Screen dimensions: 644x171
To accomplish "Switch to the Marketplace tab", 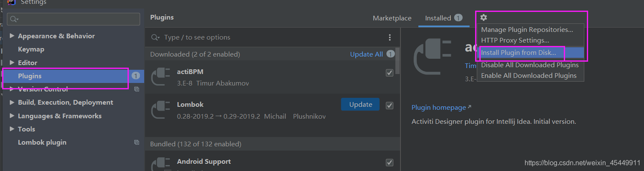I will point(392,18).
